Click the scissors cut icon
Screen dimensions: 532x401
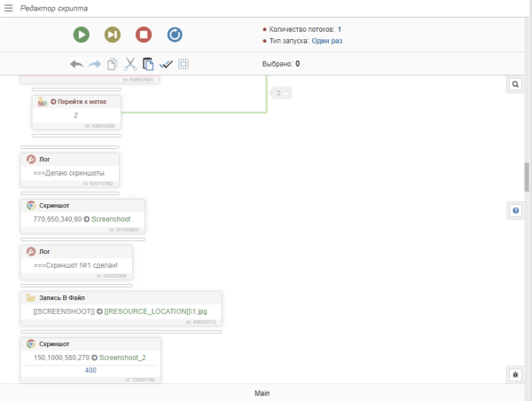point(130,64)
